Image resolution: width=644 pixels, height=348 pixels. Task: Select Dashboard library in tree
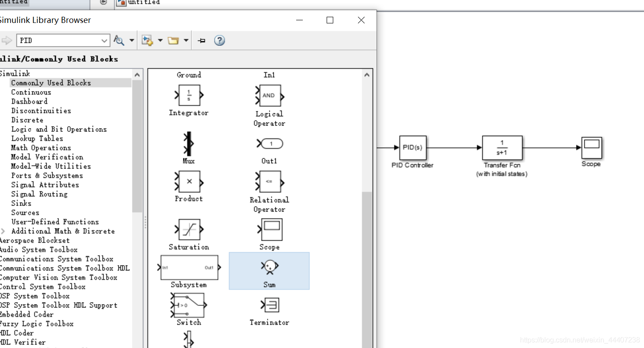pyautogui.click(x=29, y=101)
